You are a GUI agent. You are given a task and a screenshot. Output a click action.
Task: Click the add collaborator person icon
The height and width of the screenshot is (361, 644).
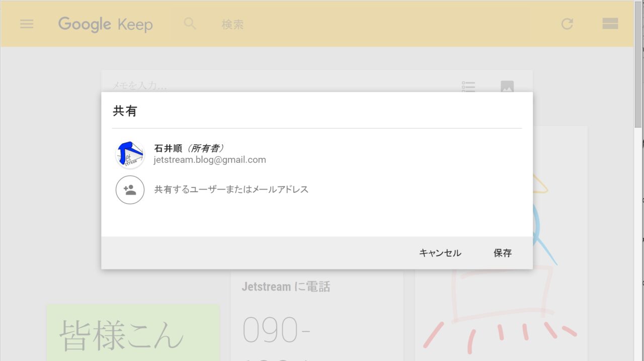pos(130,190)
